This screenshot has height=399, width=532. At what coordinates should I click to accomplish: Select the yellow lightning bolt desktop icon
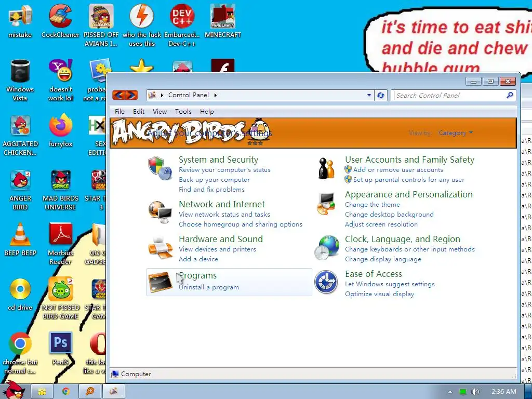tap(142, 16)
